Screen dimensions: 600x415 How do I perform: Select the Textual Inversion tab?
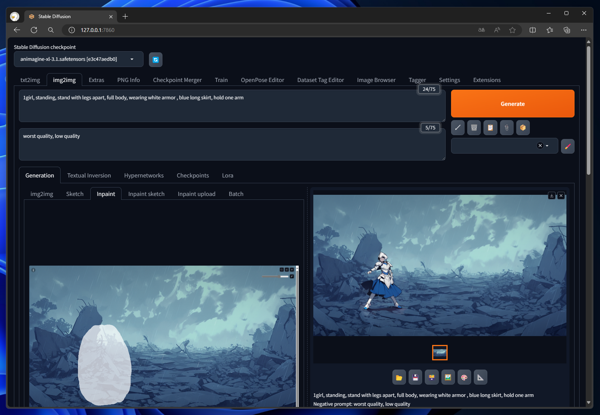coord(89,176)
